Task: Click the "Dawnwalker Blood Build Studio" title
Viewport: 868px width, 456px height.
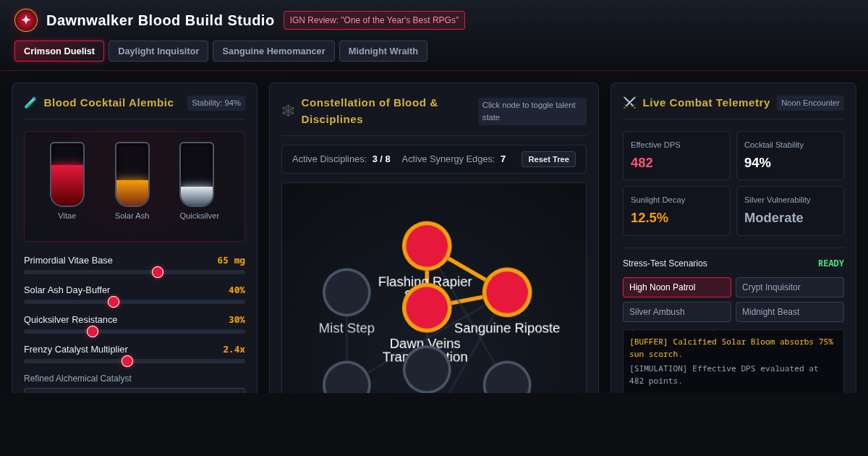Action: [x=160, y=20]
